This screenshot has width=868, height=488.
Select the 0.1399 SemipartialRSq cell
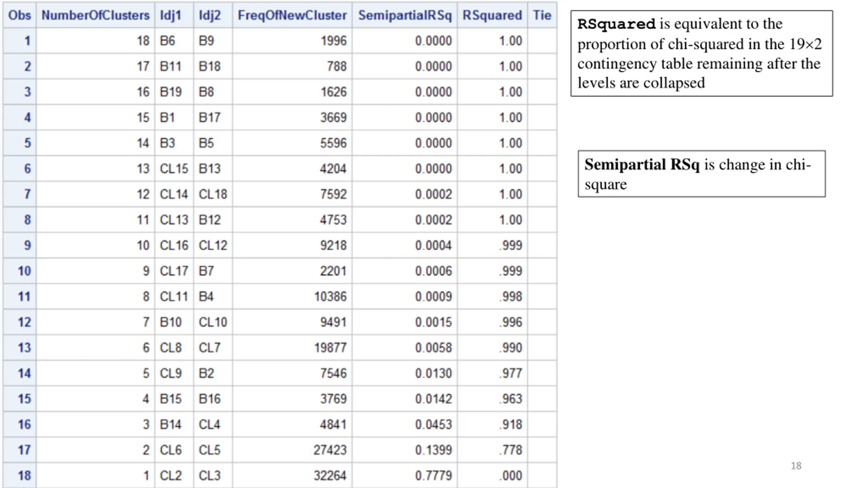pos(405,450)
